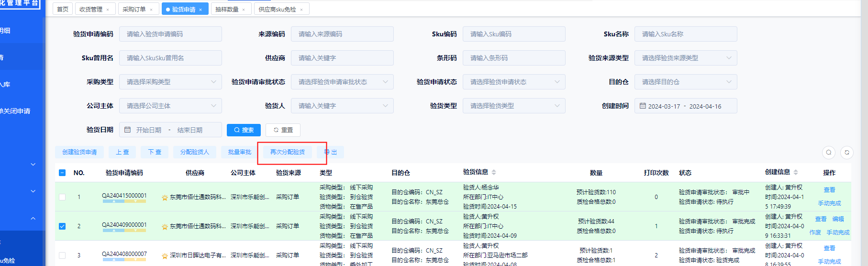This screenshot has width=868, height=266.
Task: Click the 批量审批 button
Action: point(240,152)
